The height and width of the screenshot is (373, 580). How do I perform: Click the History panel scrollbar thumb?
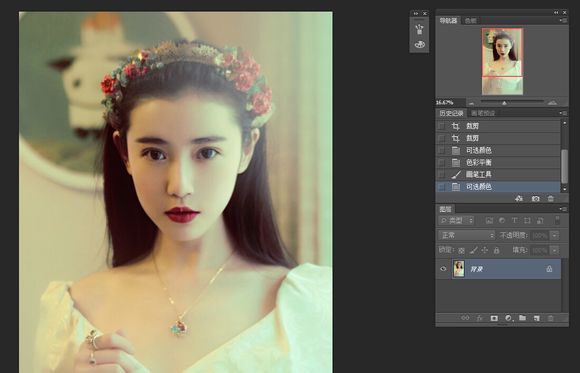[564, 166]
